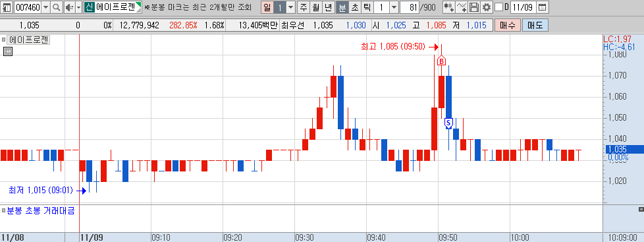This screenshot has width=644, height=242.
Task: Expand the dropdown next to the speaker icon
Action: [x=79, y=7]
